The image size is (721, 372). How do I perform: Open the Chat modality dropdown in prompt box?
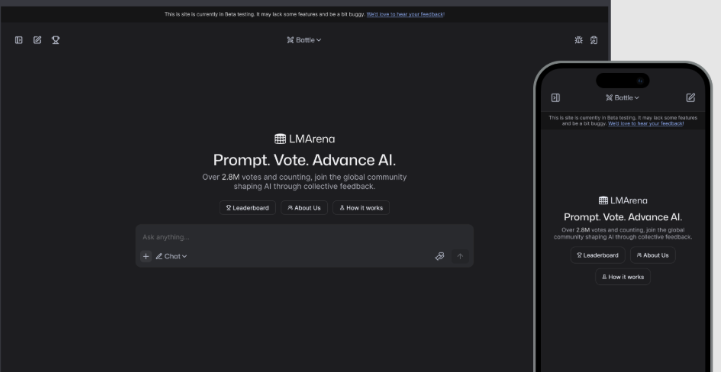(x=171, y=256)
